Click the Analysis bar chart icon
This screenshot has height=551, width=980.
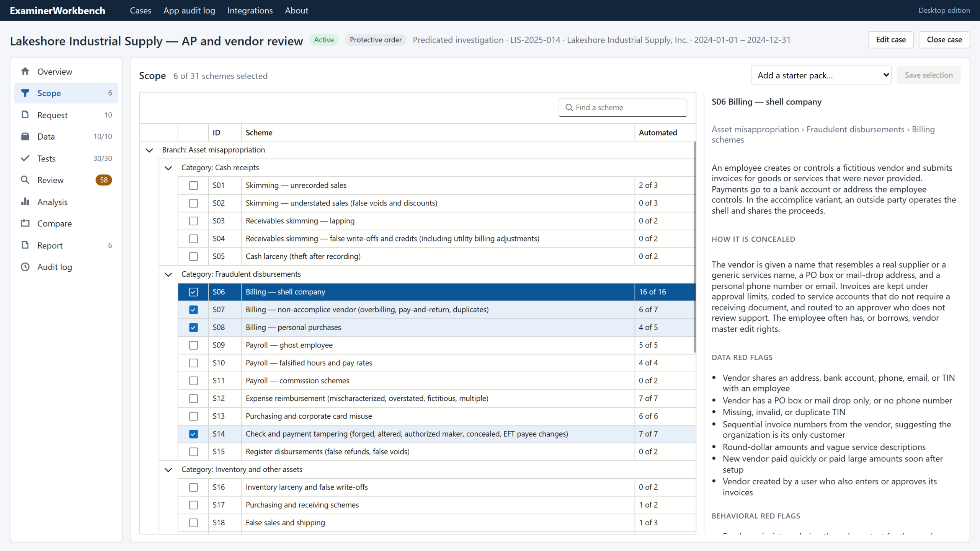[25, 202]
